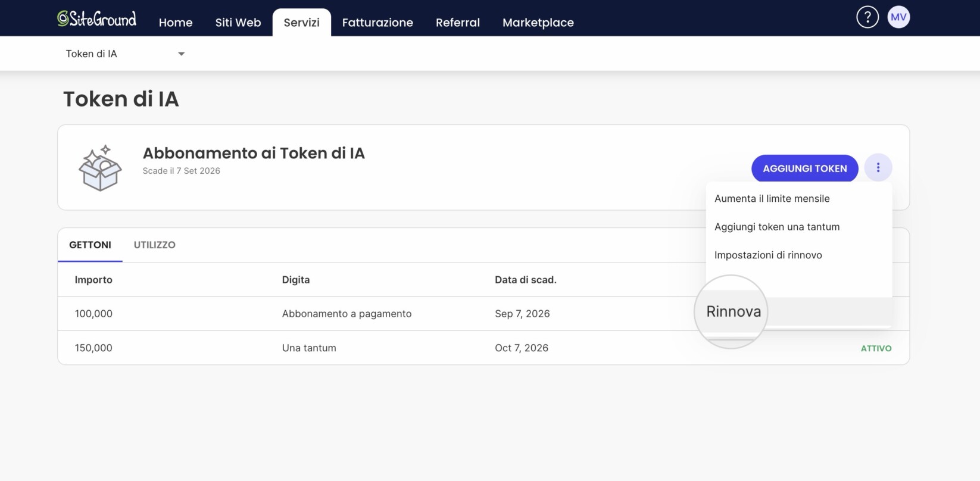Click the AGGIUNGI TOKEN button

point(804,168)
